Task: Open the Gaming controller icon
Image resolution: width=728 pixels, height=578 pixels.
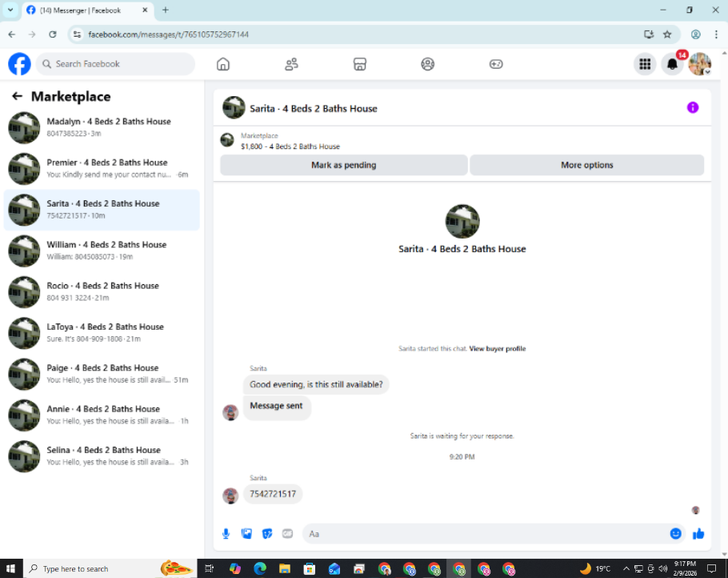Action: coord(496,64)
